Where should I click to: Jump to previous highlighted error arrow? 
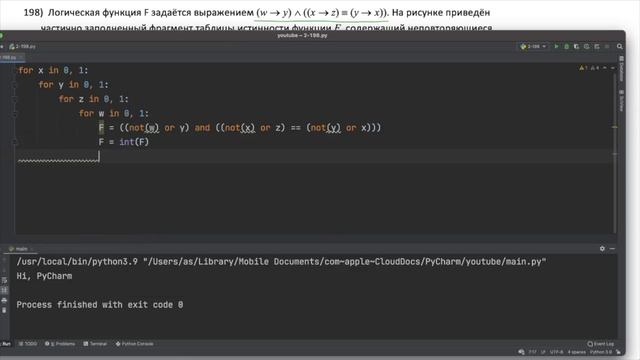605,68
